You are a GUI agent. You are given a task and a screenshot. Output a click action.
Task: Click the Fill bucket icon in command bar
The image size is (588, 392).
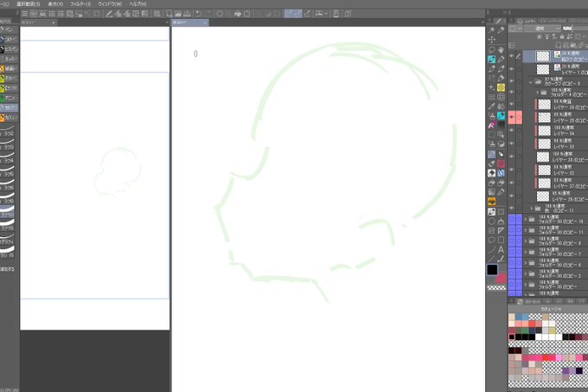pyautogui.click(x=238, y=14)
